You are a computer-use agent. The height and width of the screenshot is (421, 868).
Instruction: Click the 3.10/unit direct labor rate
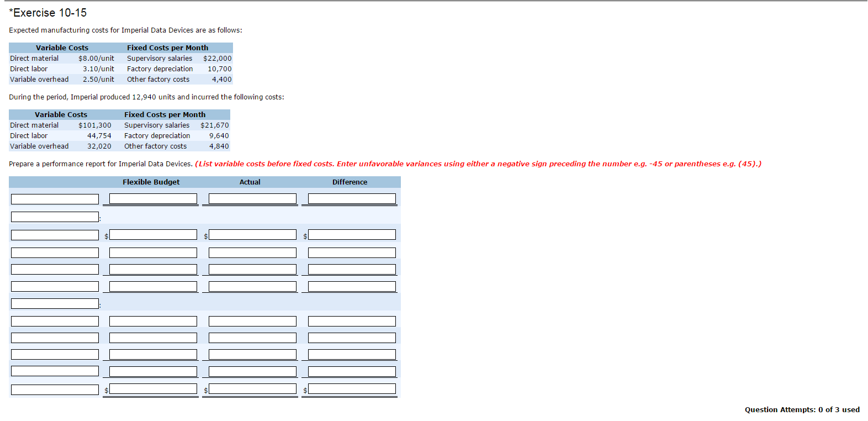[x=98, y=69]
